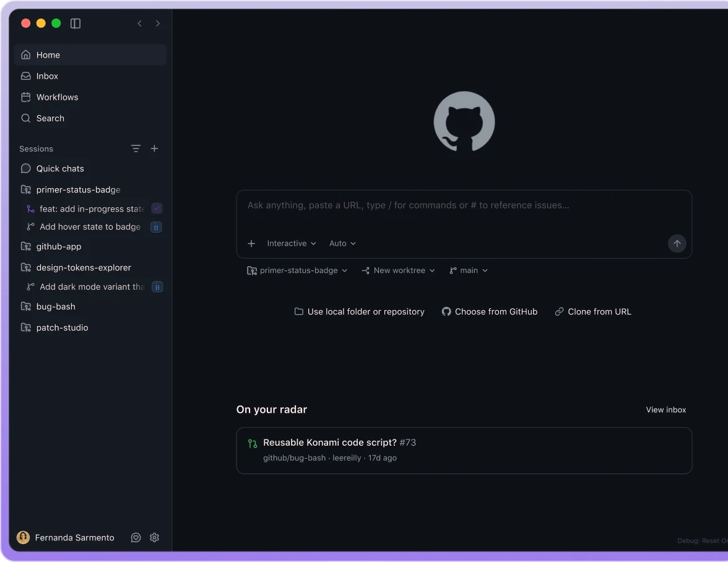Open Workflows

pos(90,97)
